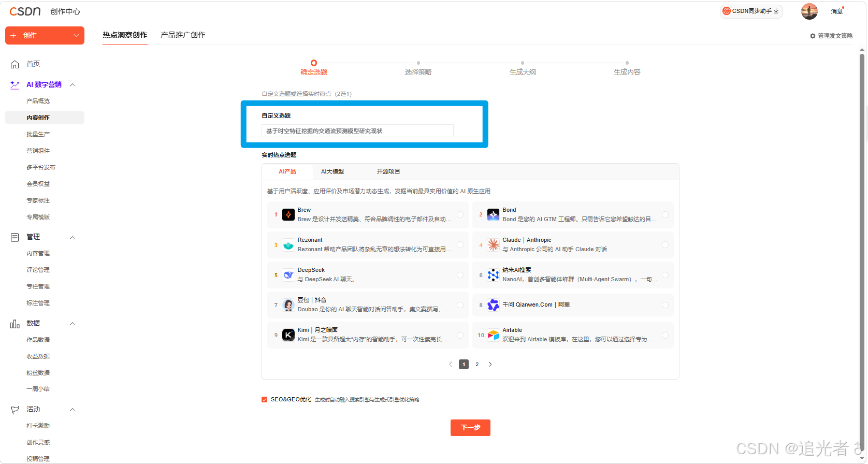Click the Brew app icon
868x464 pixels.
point(288,214)
